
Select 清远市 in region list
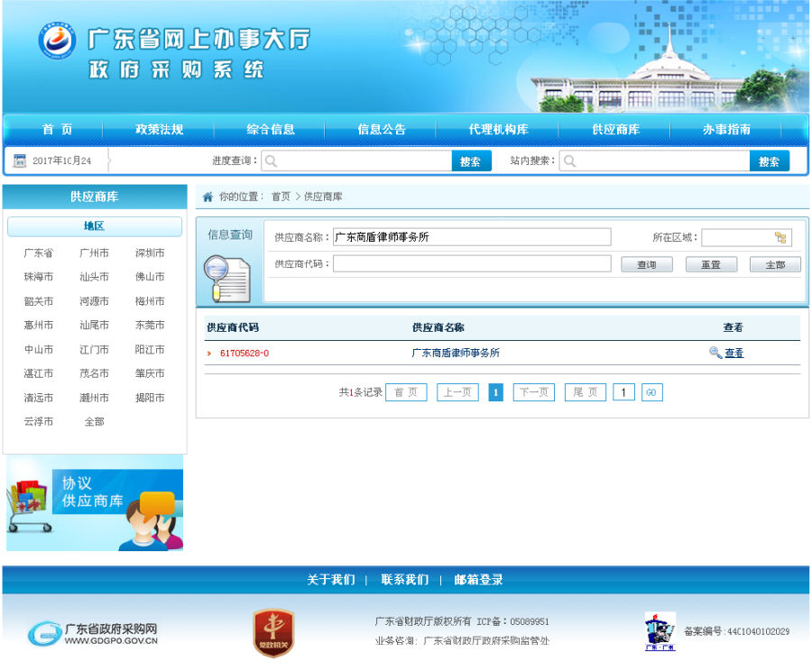(38, 398)
